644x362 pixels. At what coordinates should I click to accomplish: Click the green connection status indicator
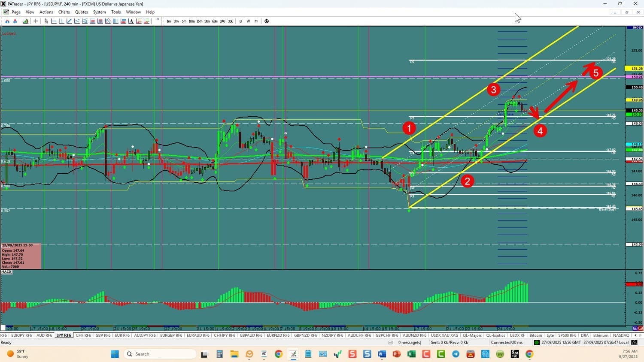point(537,342)
